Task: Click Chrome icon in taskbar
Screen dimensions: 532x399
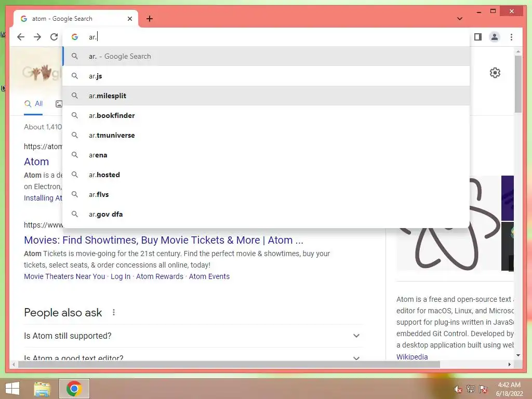Action: click(x=74, y=389)
